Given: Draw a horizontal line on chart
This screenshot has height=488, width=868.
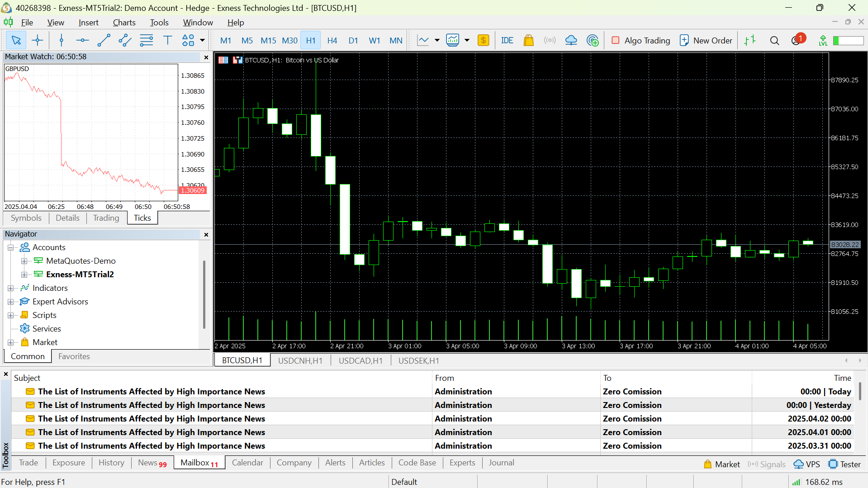Looking at the screenshot, I should 82,41.
